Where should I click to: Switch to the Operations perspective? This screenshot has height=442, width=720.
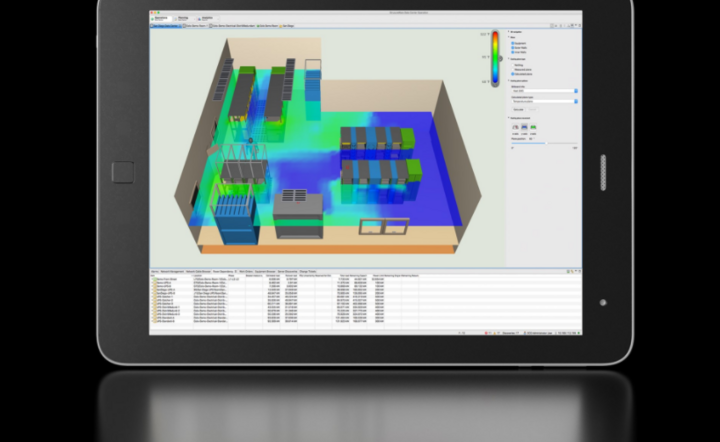tap(161, 18)
